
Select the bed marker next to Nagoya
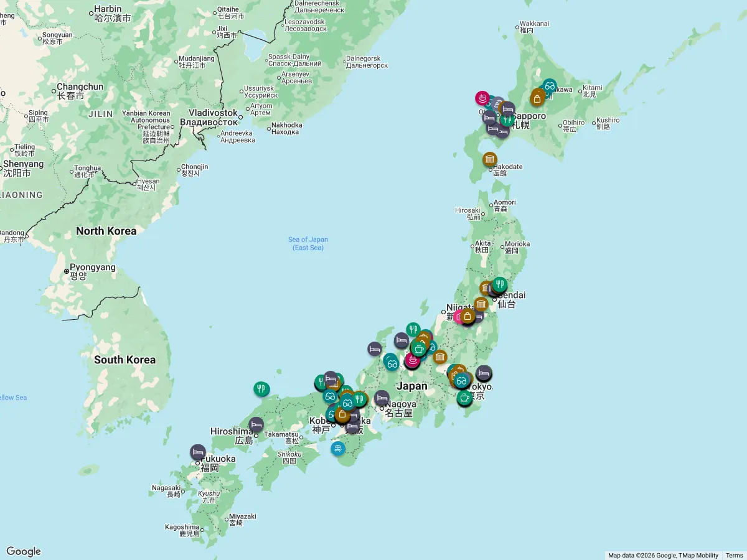[382, 398]
